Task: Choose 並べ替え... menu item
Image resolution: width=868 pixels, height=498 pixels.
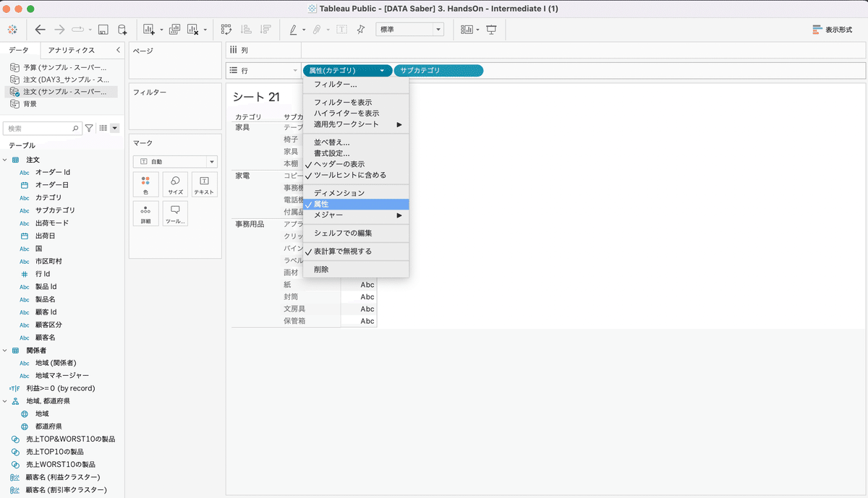Action: [x=356, y=142]
